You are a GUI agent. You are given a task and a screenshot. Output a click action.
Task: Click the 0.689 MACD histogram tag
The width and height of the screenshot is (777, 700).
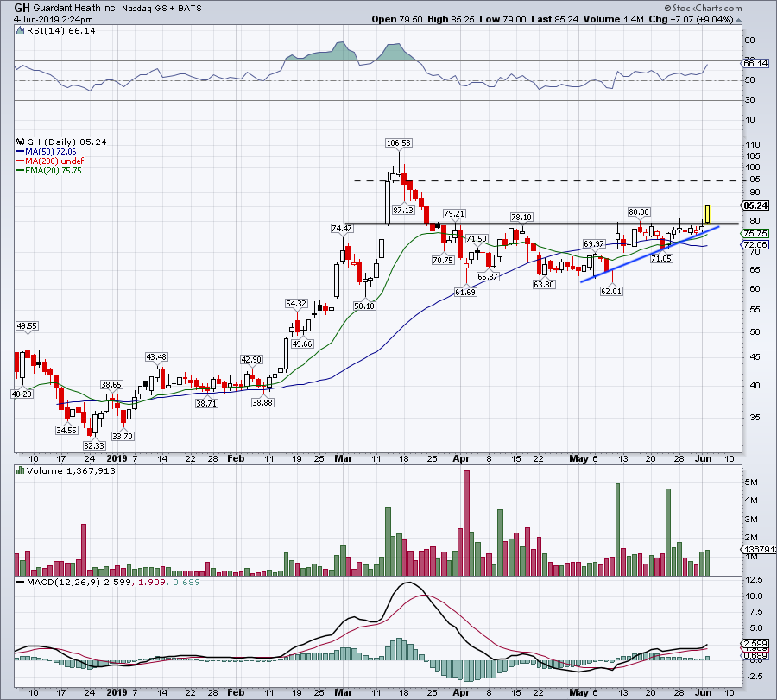pos(755,655)
